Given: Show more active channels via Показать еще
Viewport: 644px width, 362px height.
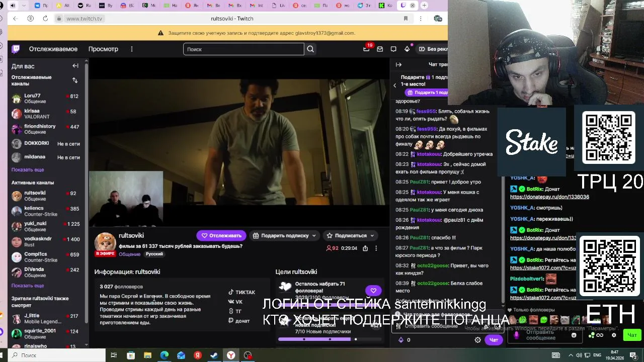Looking at the screenshot, I should tap(28, 286).
